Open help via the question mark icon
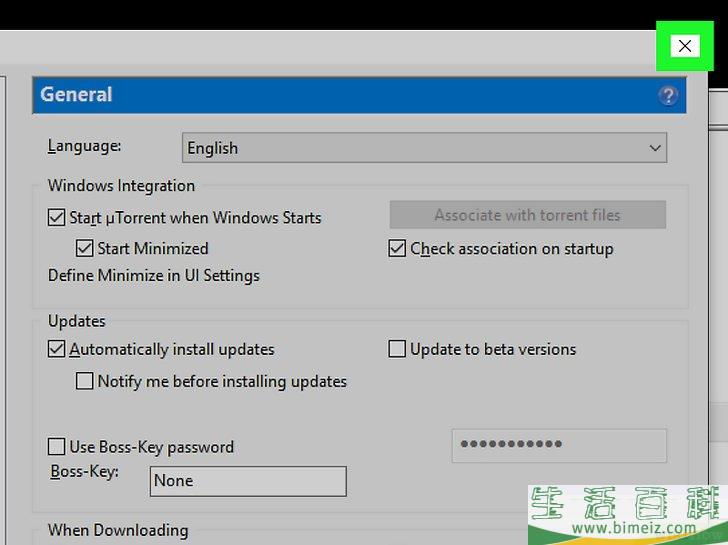 coord(668,96)
